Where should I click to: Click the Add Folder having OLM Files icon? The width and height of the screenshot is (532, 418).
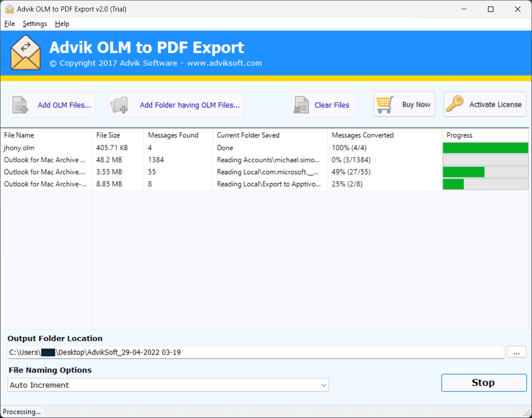coord(119,104)
